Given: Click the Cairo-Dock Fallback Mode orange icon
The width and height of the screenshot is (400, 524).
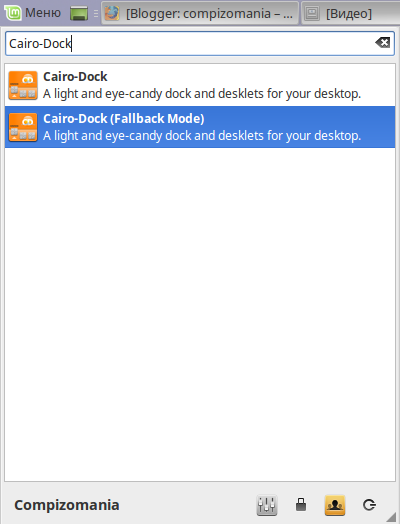Looking at the screenshot, I should tap(23, 127).
